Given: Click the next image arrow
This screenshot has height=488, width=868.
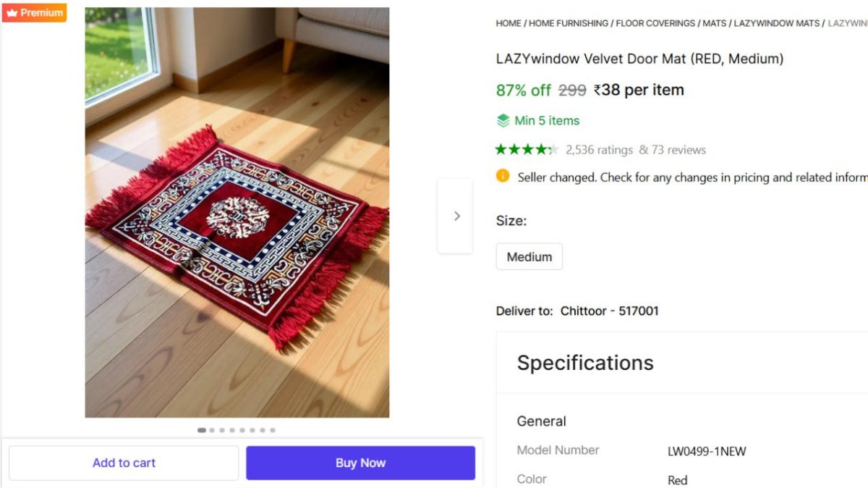Looking at the screenshot, I should [456, 216].
